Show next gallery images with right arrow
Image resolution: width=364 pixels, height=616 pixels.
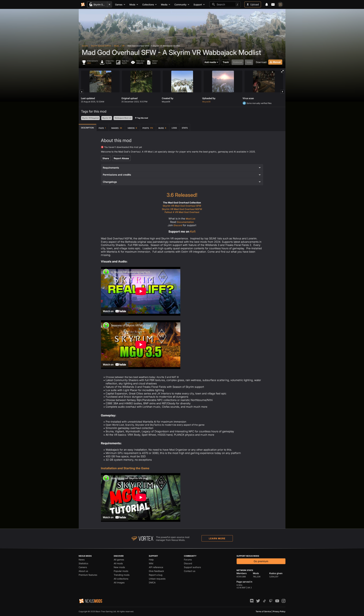(282, 91)
